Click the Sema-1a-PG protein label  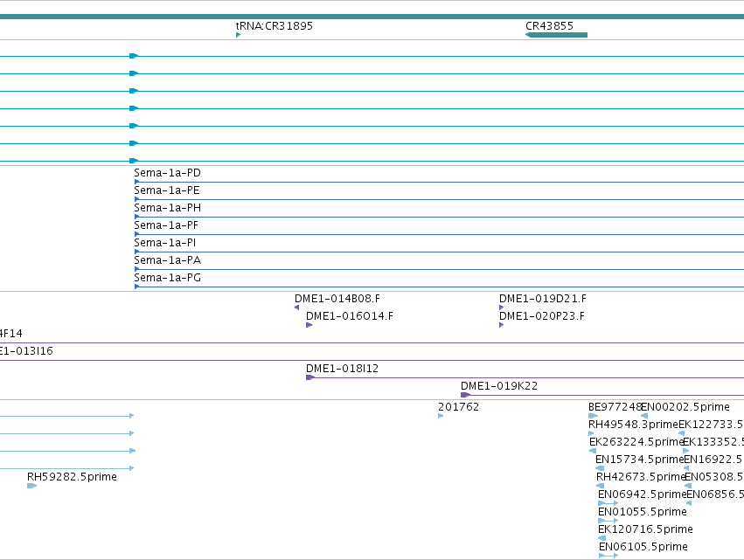[x=168, y=278]
